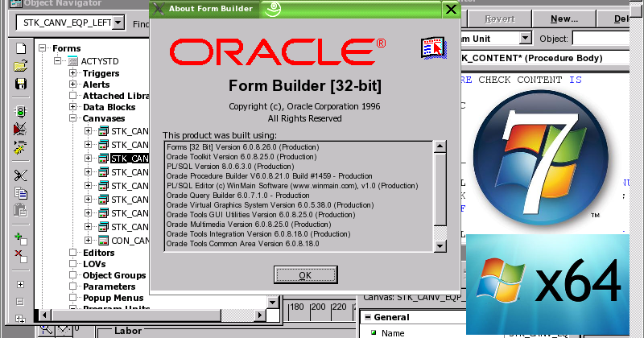This screenshot has height=338, width=644.
Task: Click the canvas icon of the highlighted STK_CAN row
Action: pos(104,158)
